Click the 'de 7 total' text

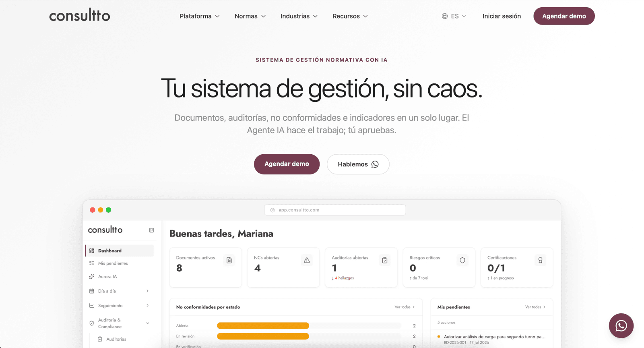click(420, 278)
